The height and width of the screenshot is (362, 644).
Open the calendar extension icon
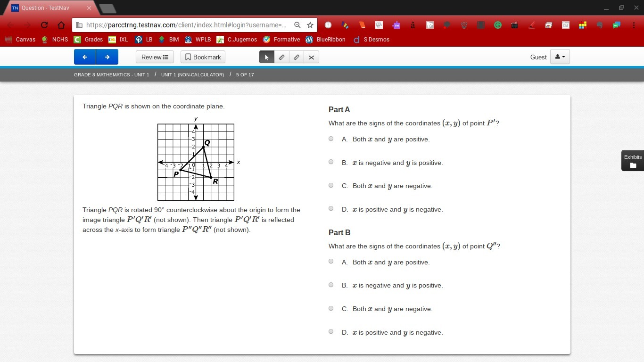coord(566,25)
